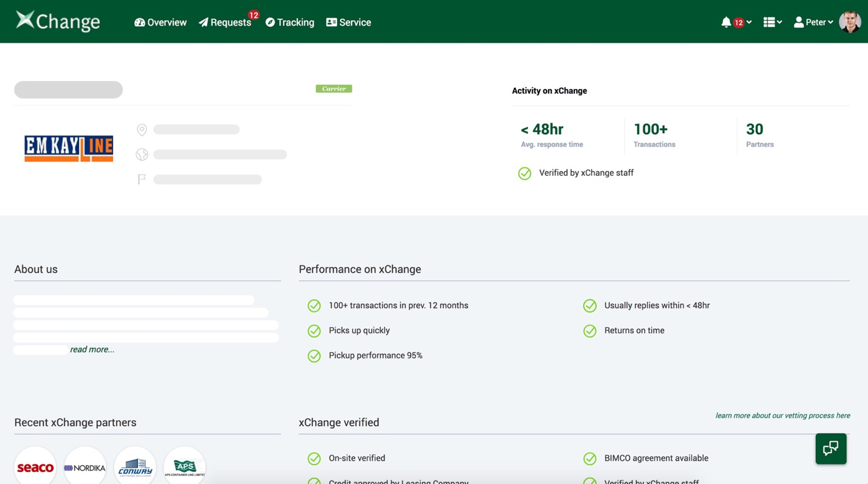
Task: Click the notification count 12 badge
Action: click(739, 23)
